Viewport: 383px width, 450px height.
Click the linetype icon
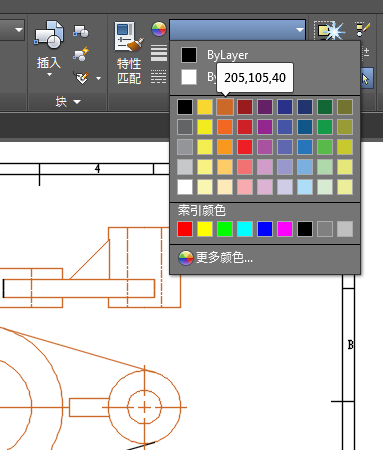[x=159, y=77]
